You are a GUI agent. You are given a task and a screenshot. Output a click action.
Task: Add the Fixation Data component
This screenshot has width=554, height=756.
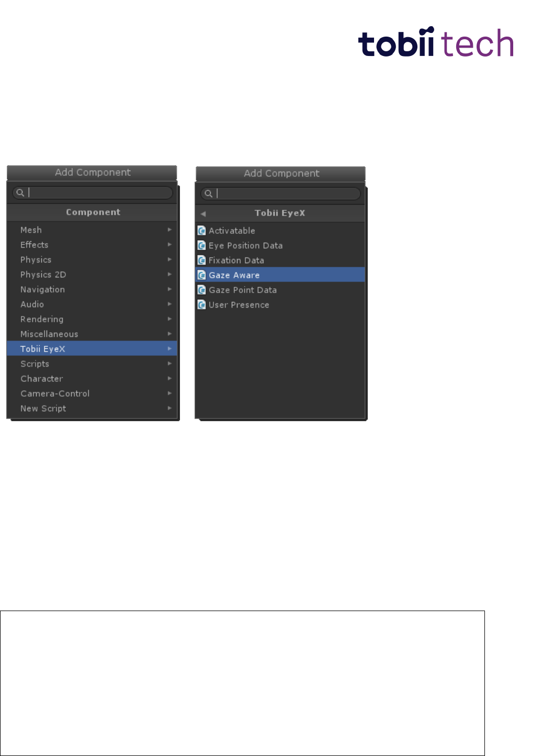pyautogui.click(x=280, y=260)
